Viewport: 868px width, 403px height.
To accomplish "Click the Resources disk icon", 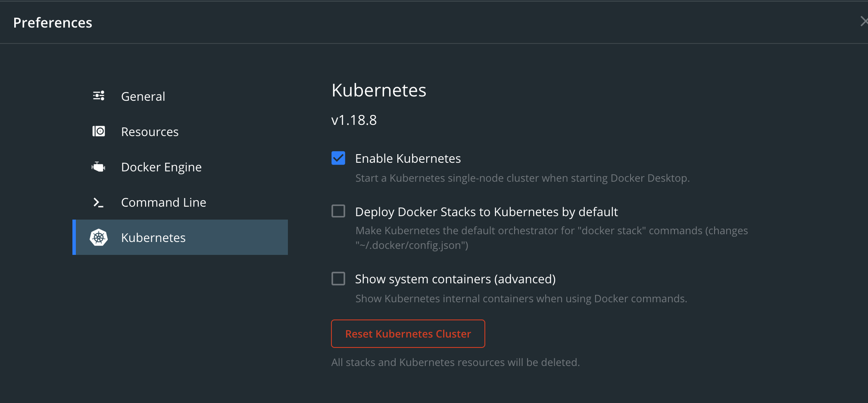I will tap(99, 131).
